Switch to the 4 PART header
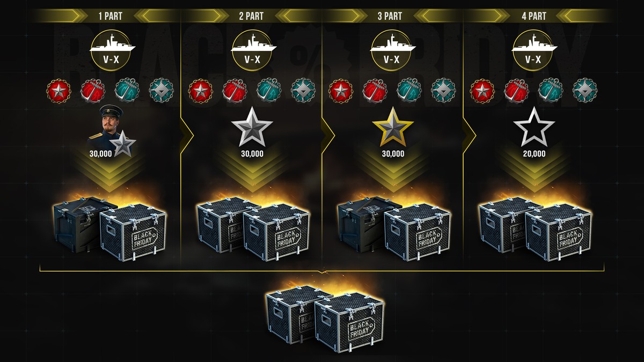This screenshot has height=362, width=644. (534, 16)
